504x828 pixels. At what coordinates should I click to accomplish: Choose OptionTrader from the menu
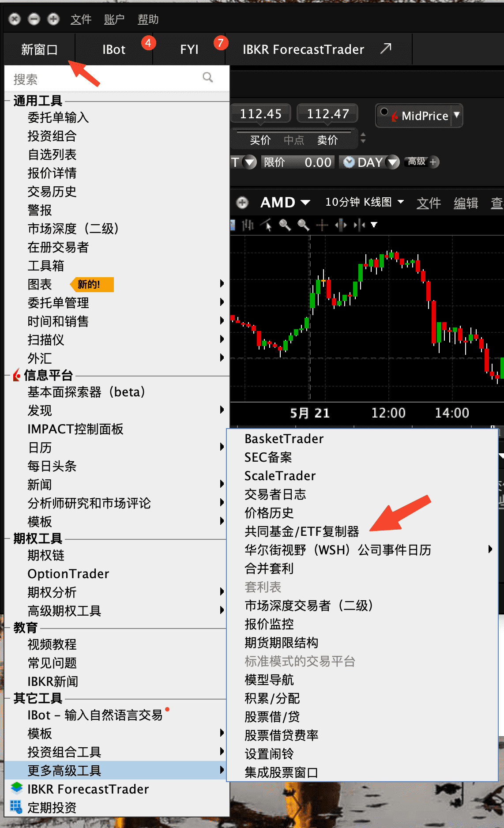click(68, 574)
